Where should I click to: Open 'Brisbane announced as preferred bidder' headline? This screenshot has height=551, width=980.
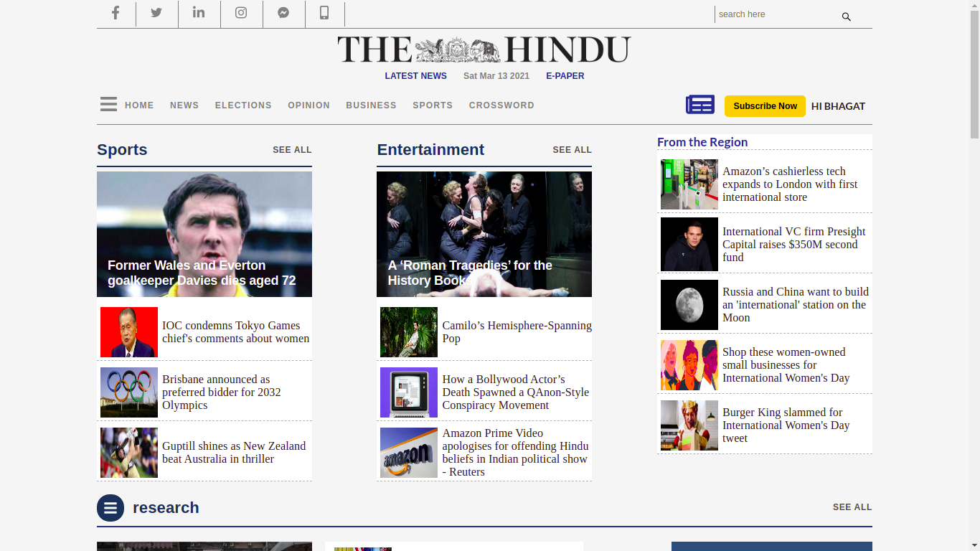click(222, 392)
